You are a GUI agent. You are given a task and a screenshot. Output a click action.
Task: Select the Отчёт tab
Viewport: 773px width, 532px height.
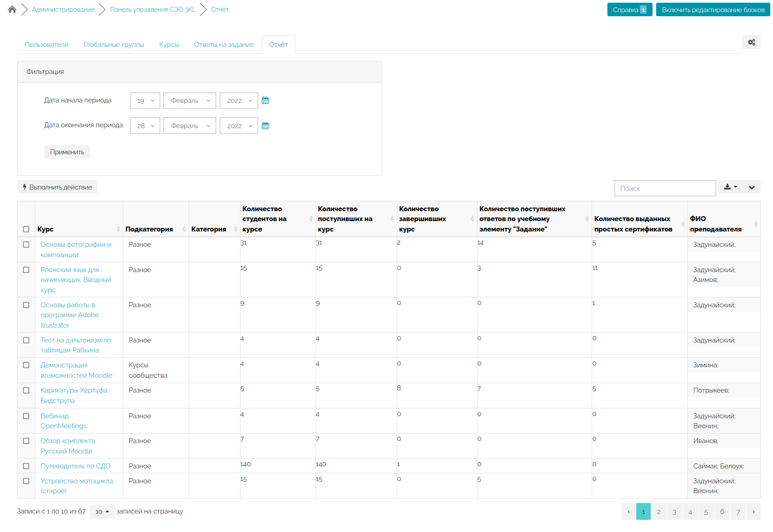click(x=278, y=45)
